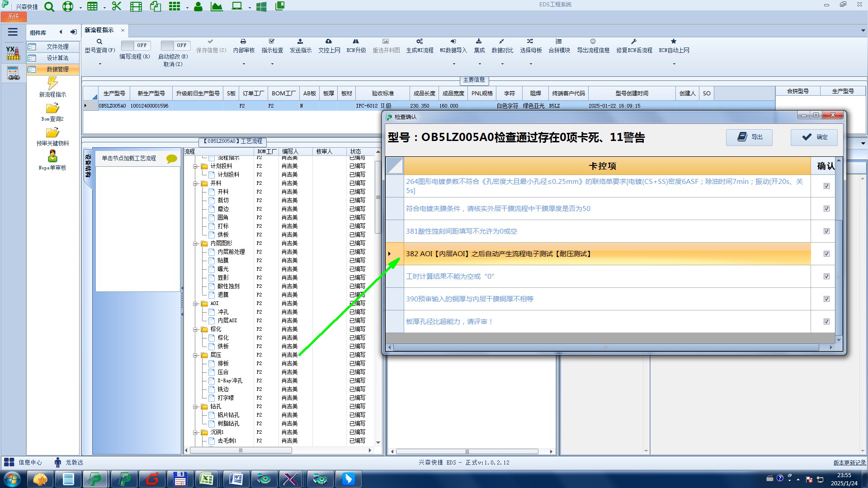Click the 发送指示 upload icon
868x488 pixels.
pos(300,42)
